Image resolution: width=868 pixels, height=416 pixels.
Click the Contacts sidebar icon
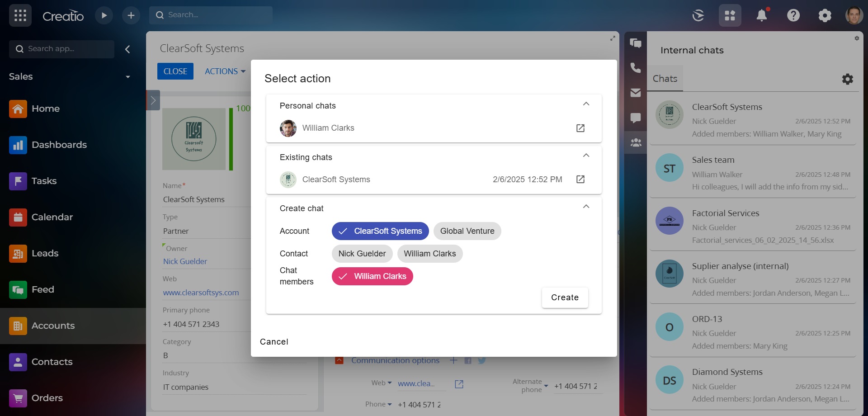18,362
